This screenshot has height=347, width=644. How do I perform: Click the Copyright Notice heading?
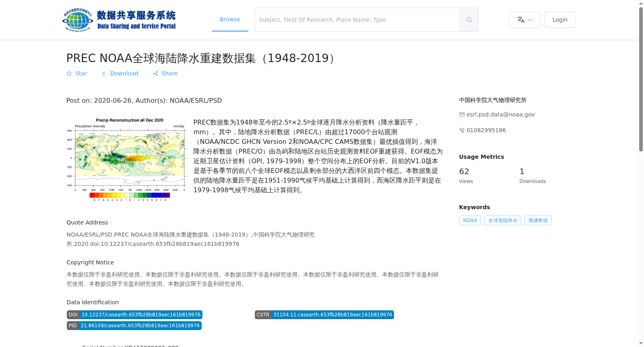[90, 262]
